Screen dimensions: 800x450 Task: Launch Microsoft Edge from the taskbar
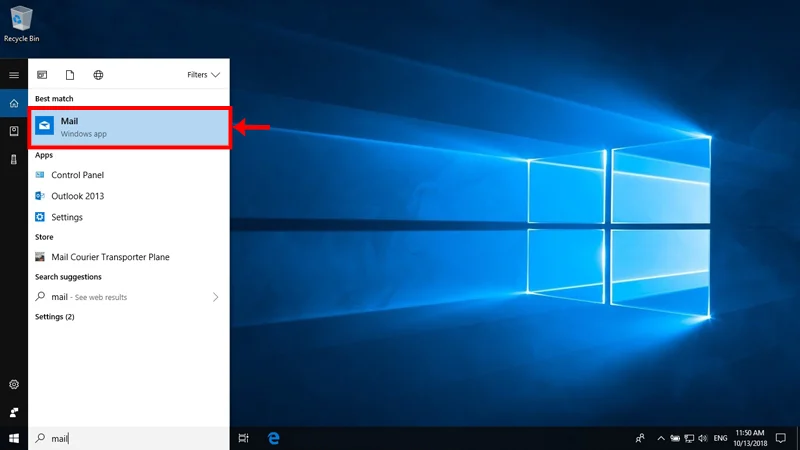coord(273,438)
